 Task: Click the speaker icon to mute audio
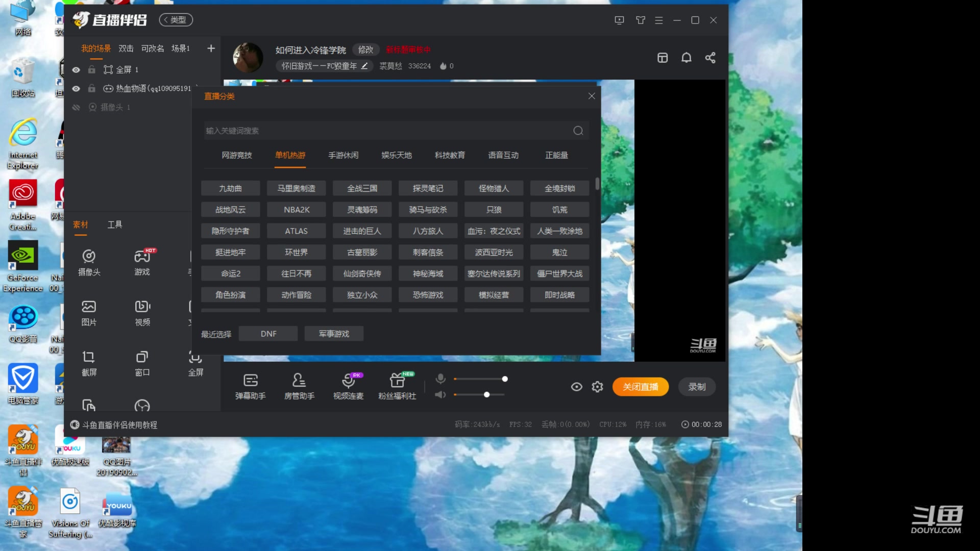pyautogui.click(x=440, y=394)
